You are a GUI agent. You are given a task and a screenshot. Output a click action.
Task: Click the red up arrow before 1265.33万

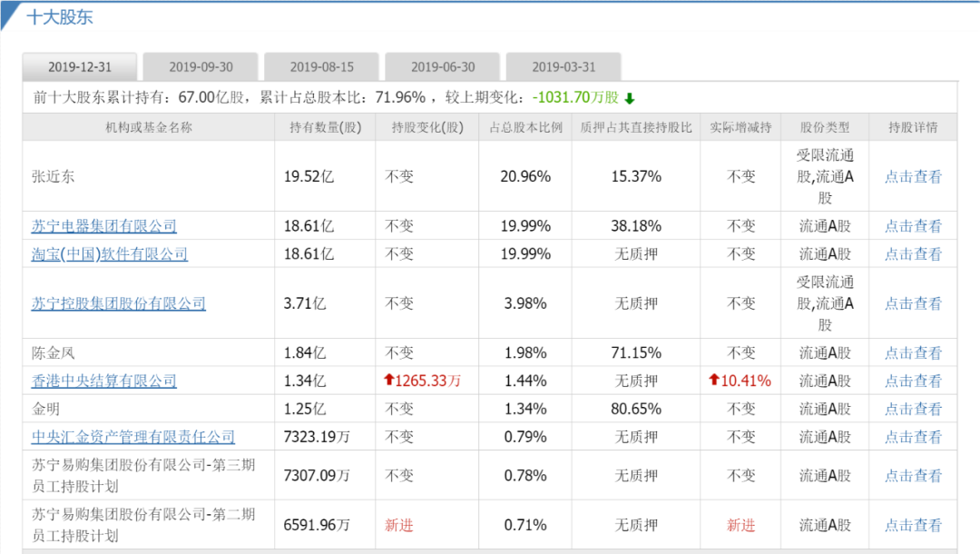point(388,380)
